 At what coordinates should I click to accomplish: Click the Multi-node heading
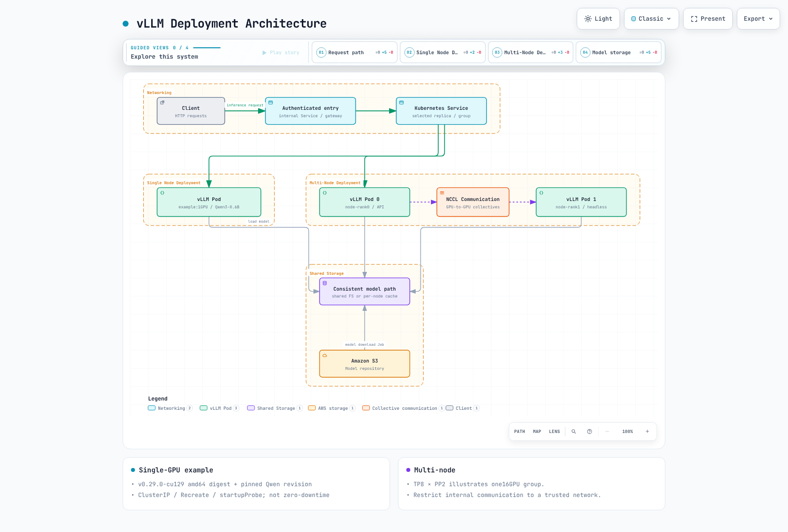(x=434, y=470)
